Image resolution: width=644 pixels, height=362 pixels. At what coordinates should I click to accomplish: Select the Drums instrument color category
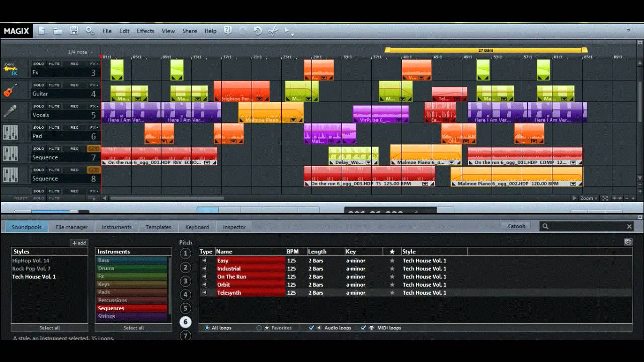click(x=131, y=268)
